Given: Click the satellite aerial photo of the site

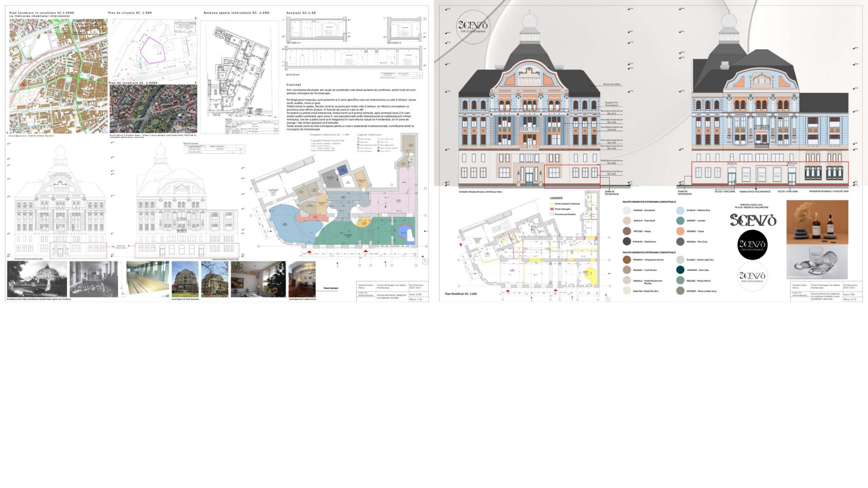Looking at the screenshot, I should point(153,109).
